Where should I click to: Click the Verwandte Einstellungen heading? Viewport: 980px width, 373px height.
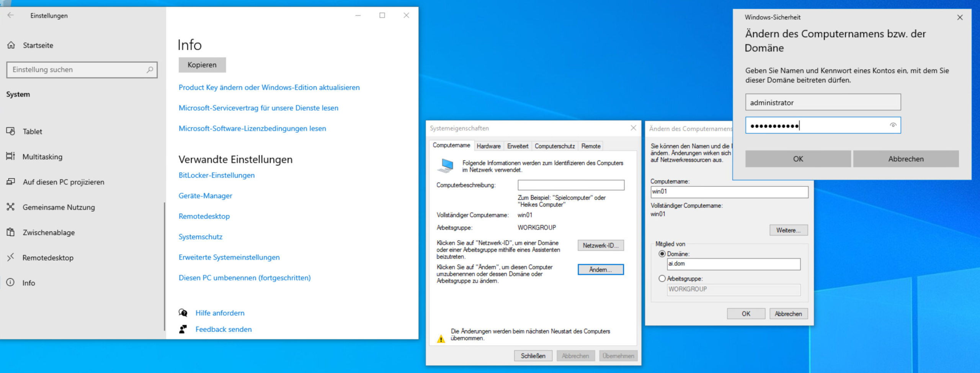click(x=235, y=159)
